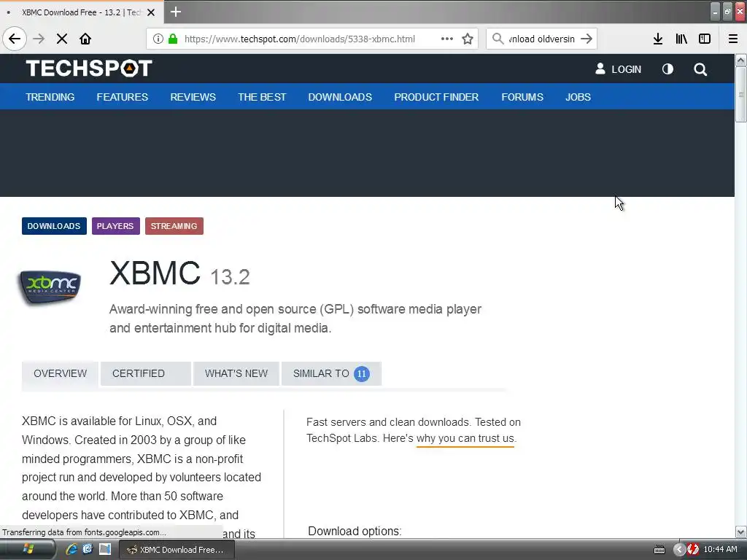Select XBMC Download Free taskbar button
This screenshot has height=560, width=747.
tap(176, 550)
